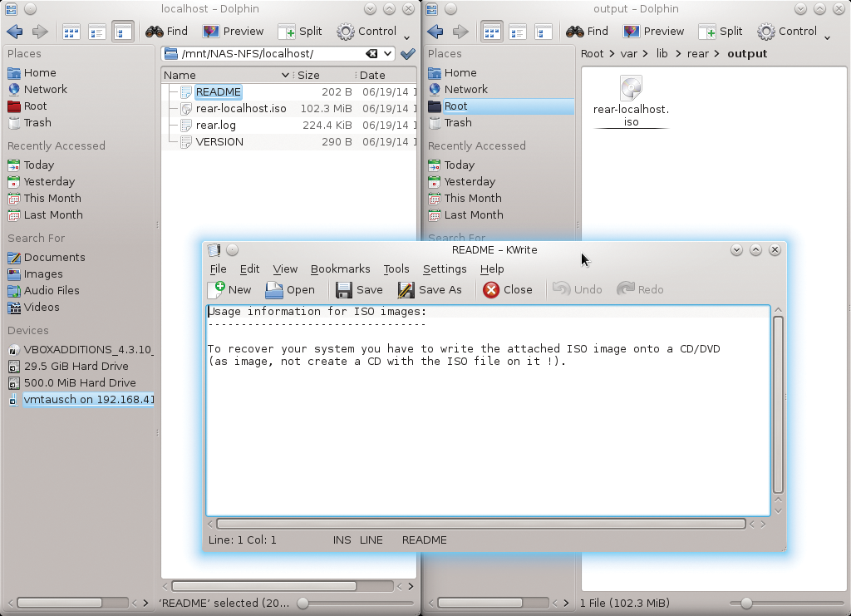Switch localhost Dolphin to Icons view
This screenshot has height=616, width=851.
tap(71, 32)
